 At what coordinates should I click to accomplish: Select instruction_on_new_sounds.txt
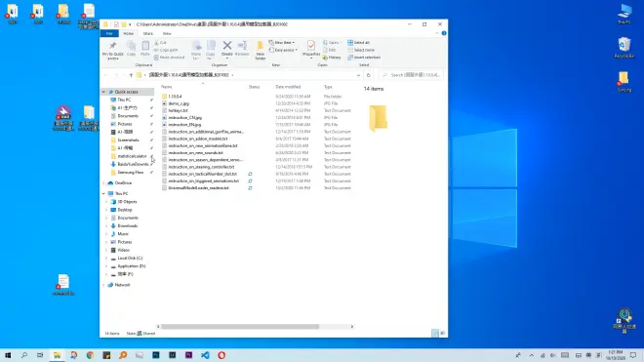pyautogui.click(x=195, y=153)
